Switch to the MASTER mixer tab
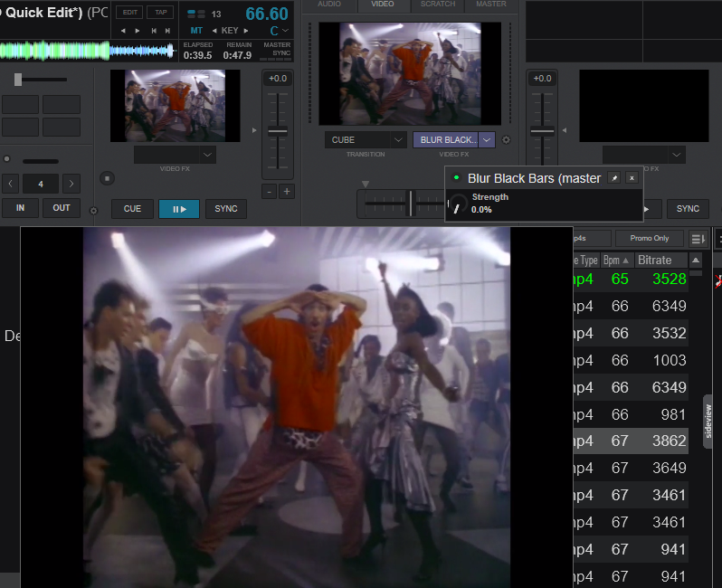Image resolution: width=722 pixels, height=588 pixels. pyautogui.click(x=491, y=5)
